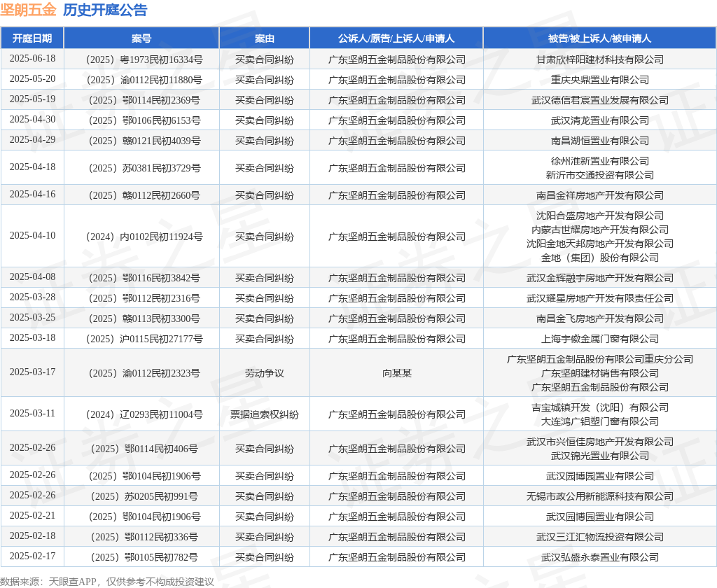Select case number (2024)内0102民初11924号

(x=144, y=237)
